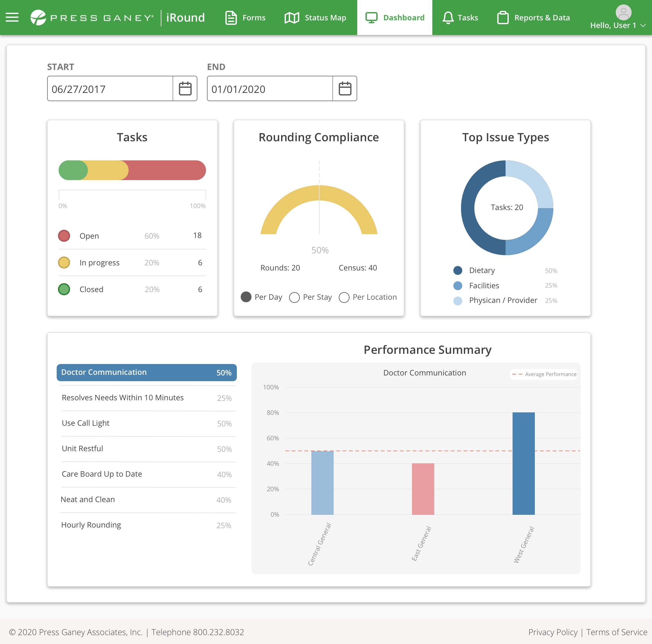The width and height of the screenshot is (652, 644).
Task: Click the user avatar icon
Action: tap(623, 12)
